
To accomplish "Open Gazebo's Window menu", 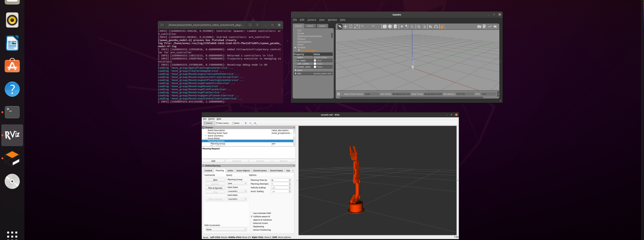I will (x=332, y=20).
